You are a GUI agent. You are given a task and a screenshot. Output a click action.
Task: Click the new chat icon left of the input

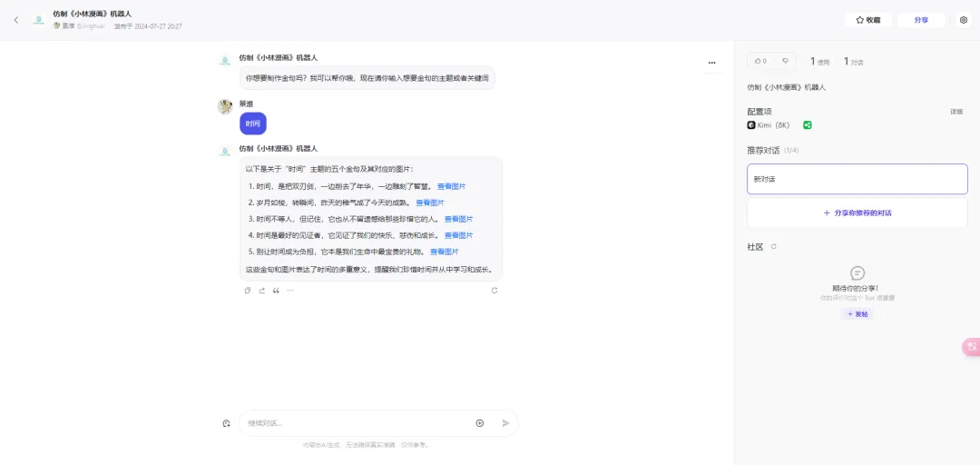coord(226,423)
